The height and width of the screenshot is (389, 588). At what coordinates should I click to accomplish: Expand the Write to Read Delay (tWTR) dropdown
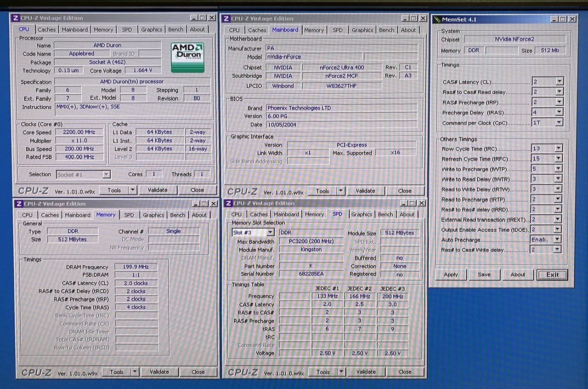point(558,179)
